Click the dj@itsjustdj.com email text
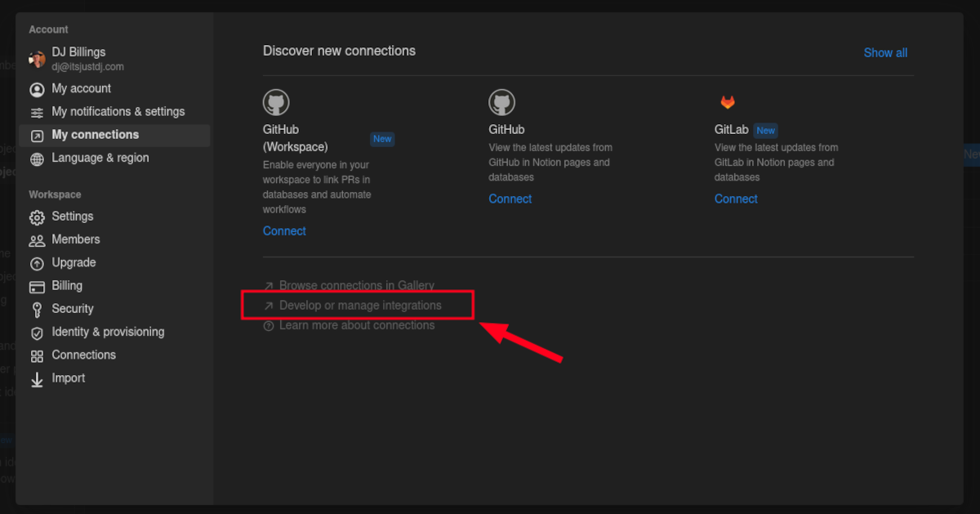The height and width of the screenshot is (514, 980). 88,67
